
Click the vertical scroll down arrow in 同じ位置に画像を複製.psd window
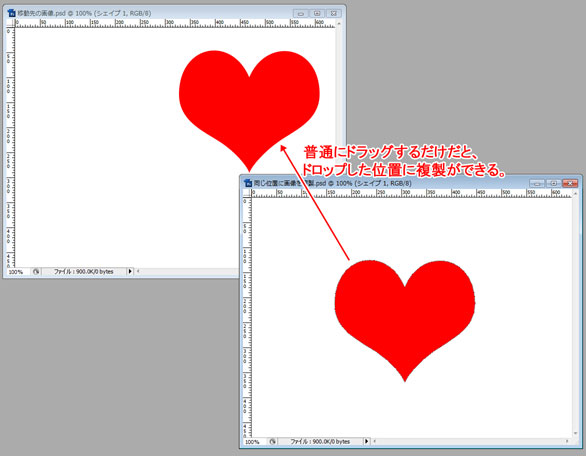[x=576, y=434]
